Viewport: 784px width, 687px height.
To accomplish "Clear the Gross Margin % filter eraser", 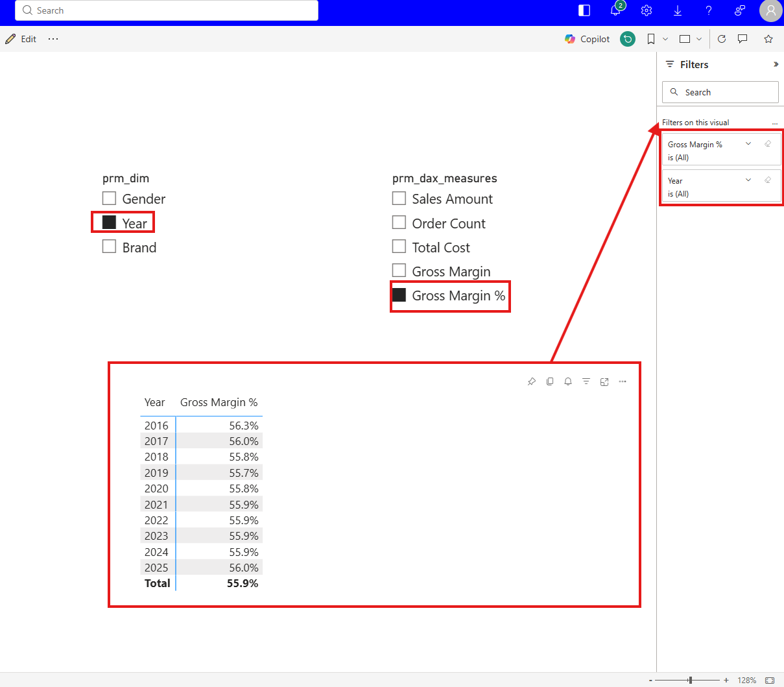I will (x=768, y=144).
